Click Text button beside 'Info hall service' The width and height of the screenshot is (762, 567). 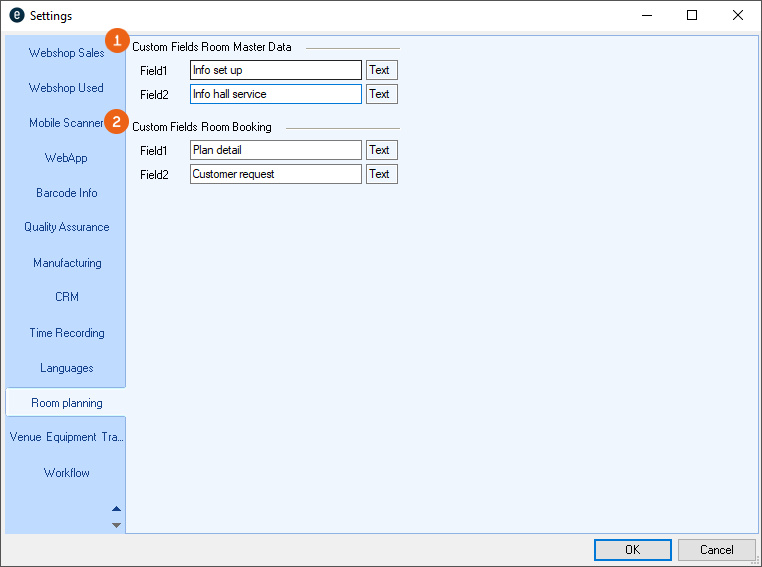380,94
